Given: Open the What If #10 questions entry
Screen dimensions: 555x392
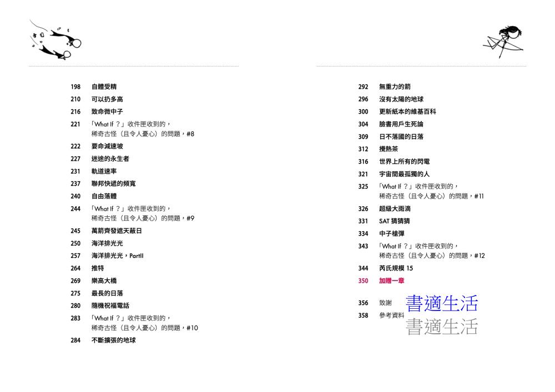Looking at the screenshot, I should (x=144, y=323).
